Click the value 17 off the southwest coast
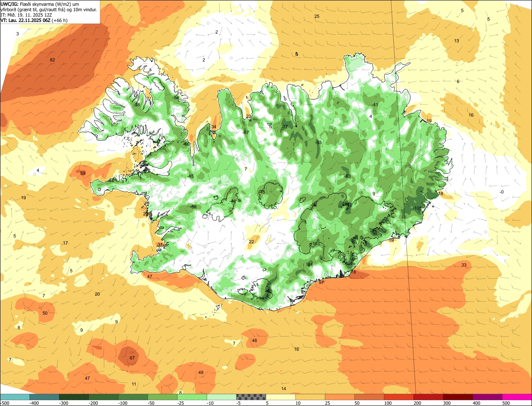Screen dimensions: 532x406 pyautogui.click(x=65, y=243)
